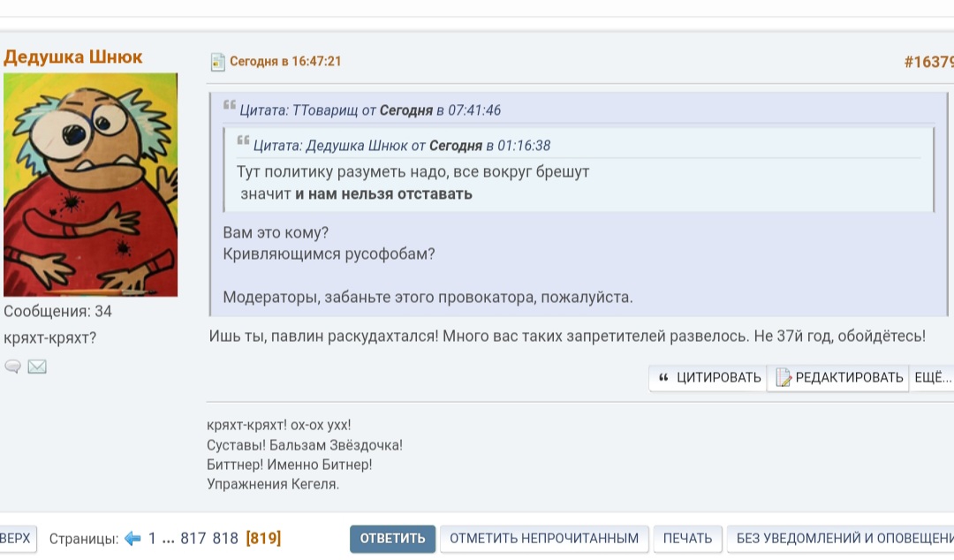Screen dimensions: 954x560
Task: Click ОТМЕТИТЬ НЕПРОЧИТАННЫМ button
Action: 544,538
